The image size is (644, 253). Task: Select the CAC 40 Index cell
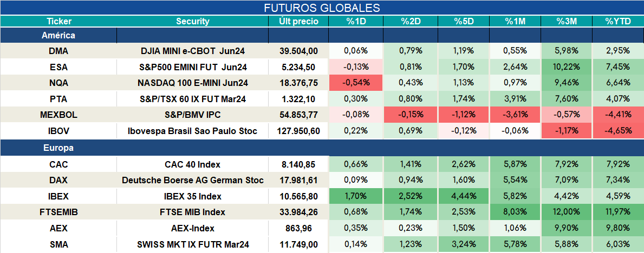click(x=193, y=165)
